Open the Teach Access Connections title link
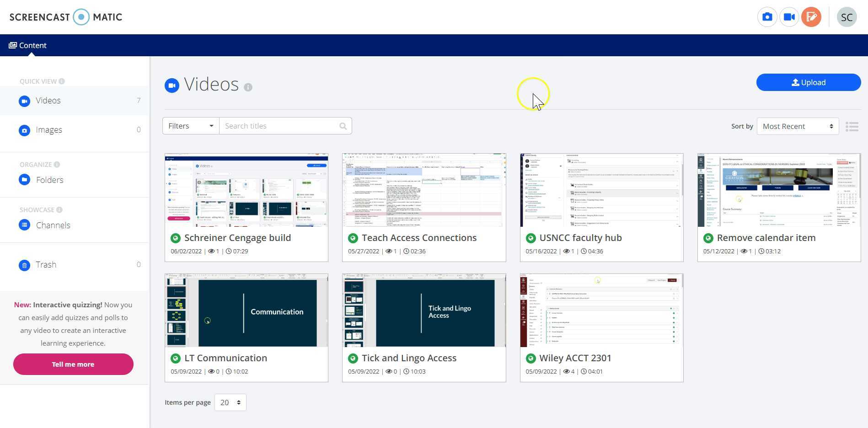The width and height of the screenshot is (868, 428). 419,238
